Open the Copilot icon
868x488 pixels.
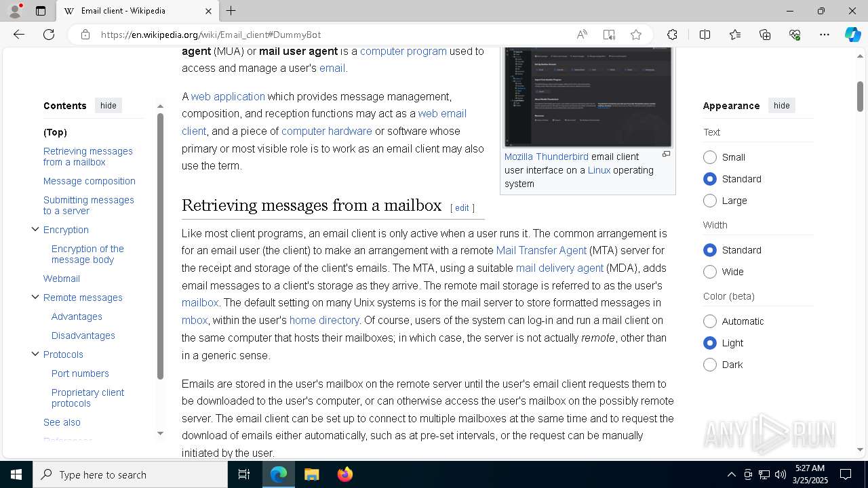pyautogui.click(x=852, y=35)
